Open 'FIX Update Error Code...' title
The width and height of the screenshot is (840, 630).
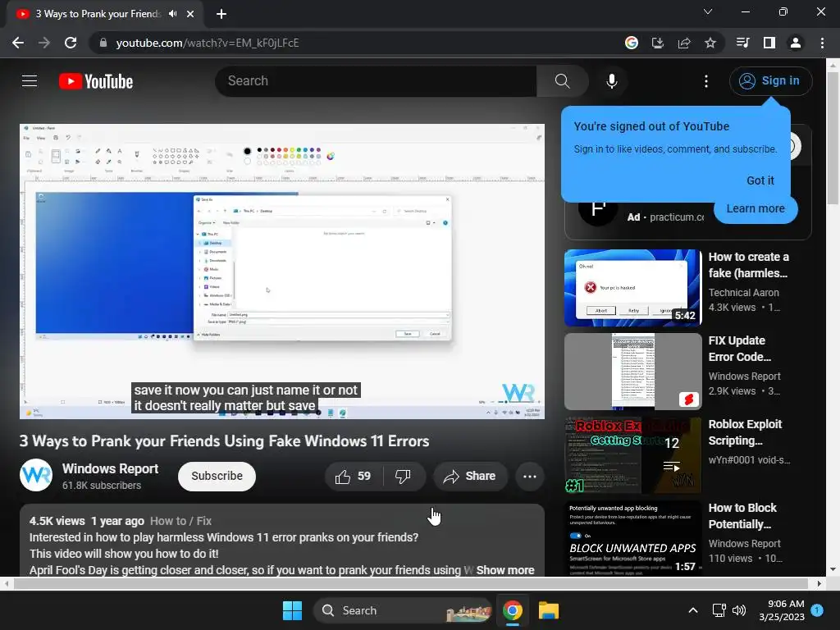click(740, 349)
